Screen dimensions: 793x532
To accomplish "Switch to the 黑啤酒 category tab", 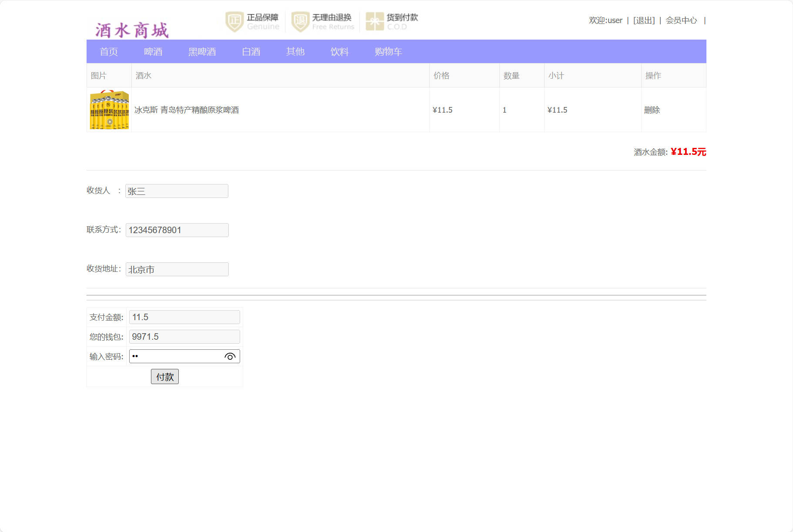I will (202, 51).
